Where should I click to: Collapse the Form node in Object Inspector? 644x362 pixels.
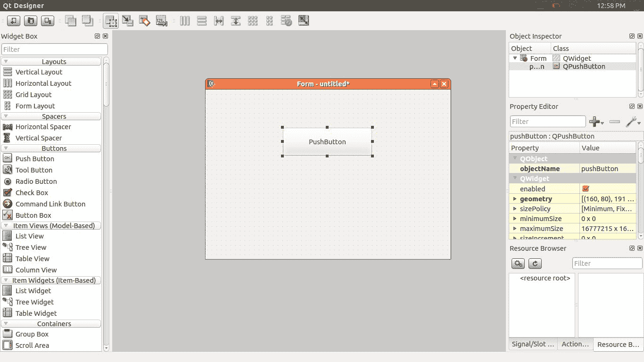515,58
